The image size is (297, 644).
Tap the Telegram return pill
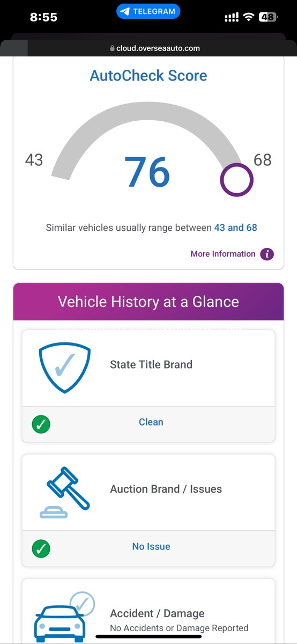click(148, 11)
